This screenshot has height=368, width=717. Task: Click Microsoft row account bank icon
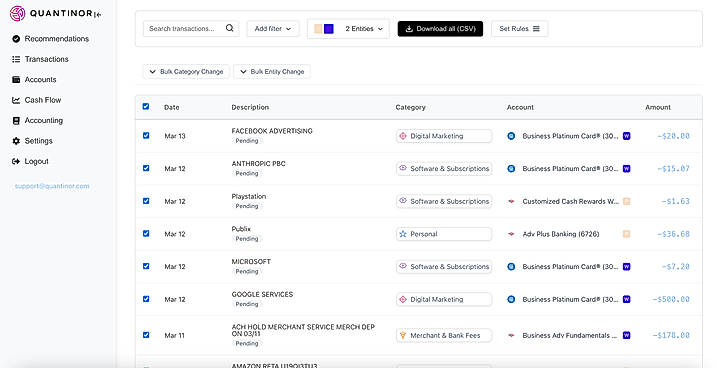tap(511, 267)
